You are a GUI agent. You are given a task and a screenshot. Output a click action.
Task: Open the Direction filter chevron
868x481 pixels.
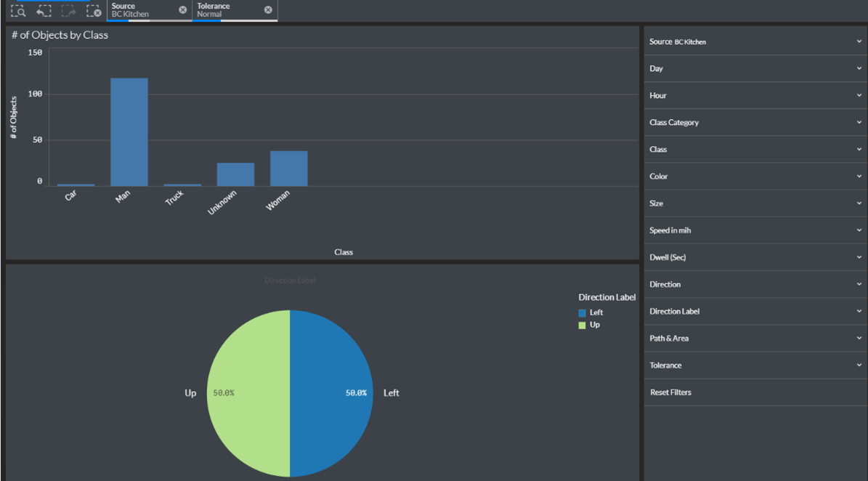(859, 284)
